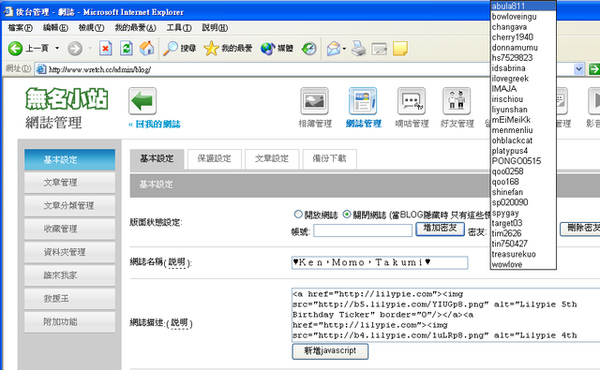This screenshot has height=370, width=600.
Task: Click the URL address bar field
Action: (310, 69)
